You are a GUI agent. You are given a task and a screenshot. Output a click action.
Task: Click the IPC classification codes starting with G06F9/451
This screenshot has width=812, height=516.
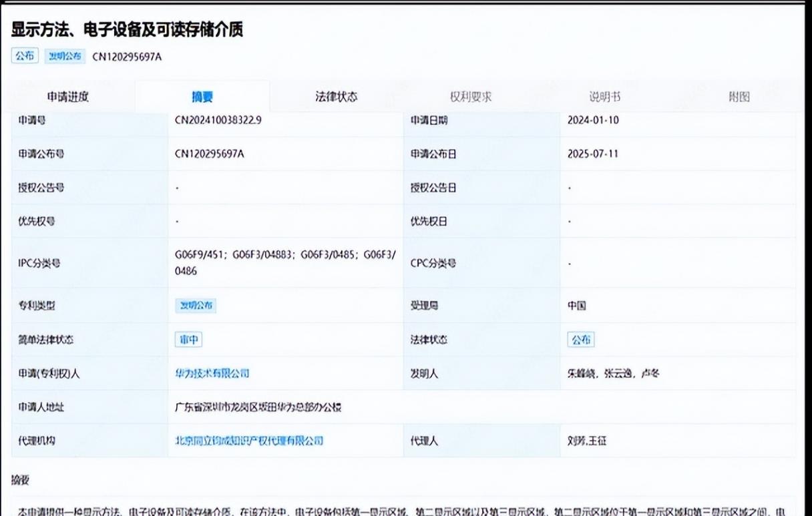tap(285, 262)
